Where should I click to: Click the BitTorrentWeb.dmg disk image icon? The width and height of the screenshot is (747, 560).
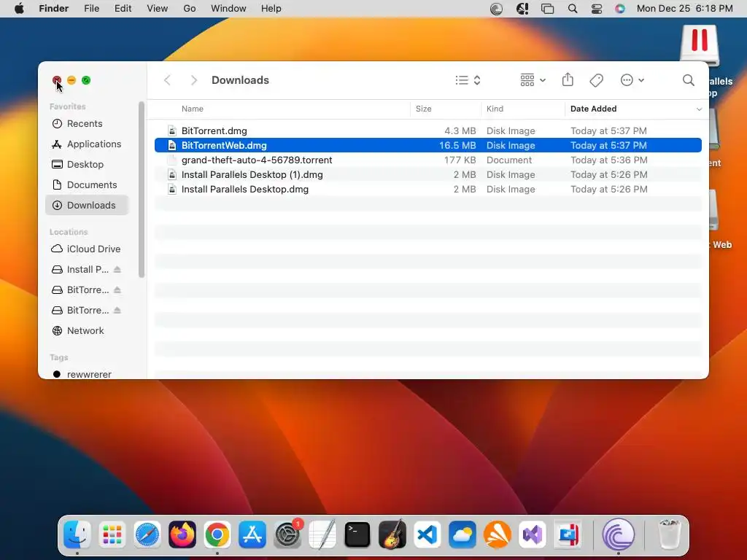pyautogui.click(x=172, y=145)
